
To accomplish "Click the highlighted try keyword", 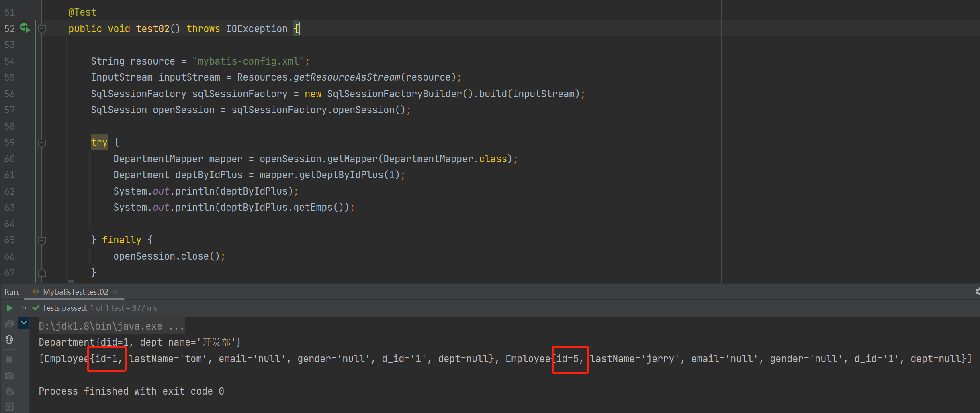I will 99,142.
